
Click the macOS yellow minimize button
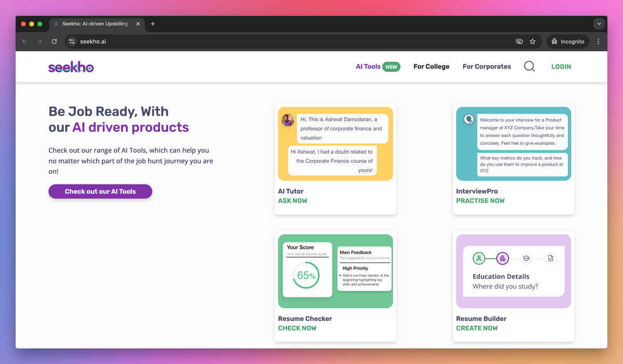pyautogui.click(x=32, y=24)
